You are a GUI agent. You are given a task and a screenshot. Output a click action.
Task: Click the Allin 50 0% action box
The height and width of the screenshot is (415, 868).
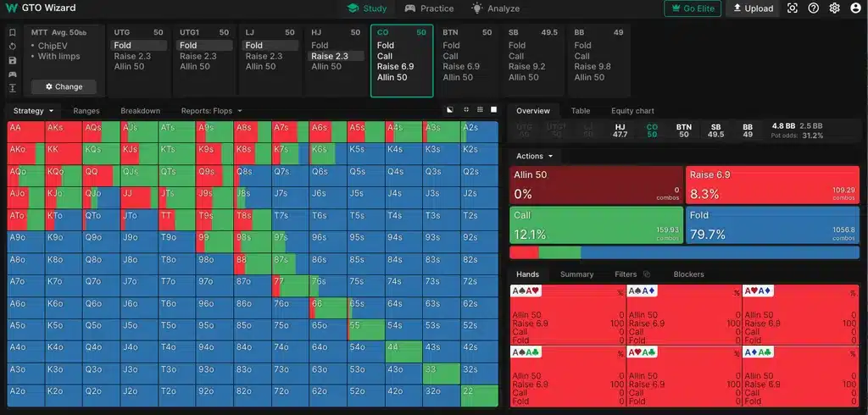[596, 185]
